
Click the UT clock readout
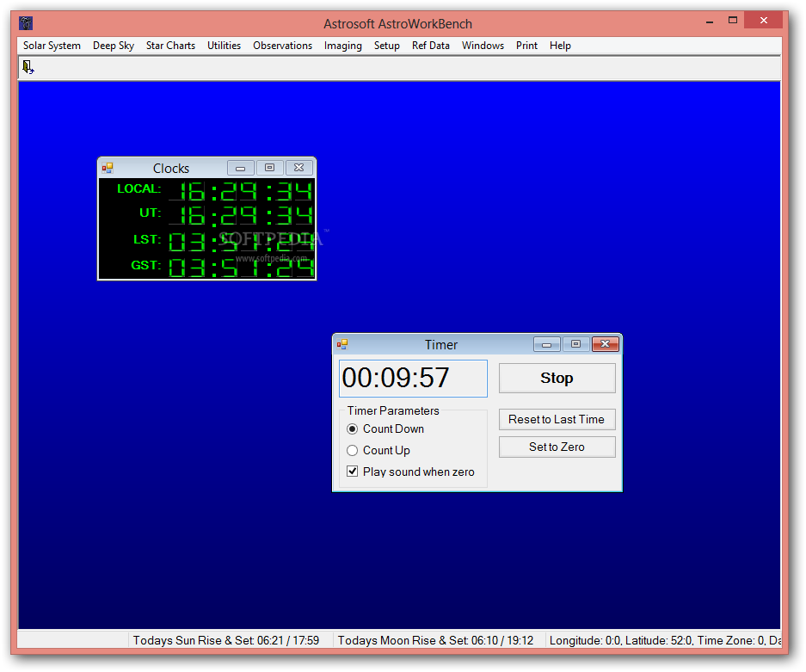[241, 215]
